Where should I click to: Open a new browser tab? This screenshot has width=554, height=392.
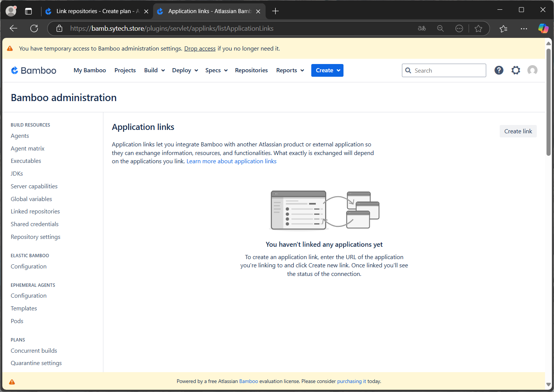pyautogui.click(x=275, y=11)
